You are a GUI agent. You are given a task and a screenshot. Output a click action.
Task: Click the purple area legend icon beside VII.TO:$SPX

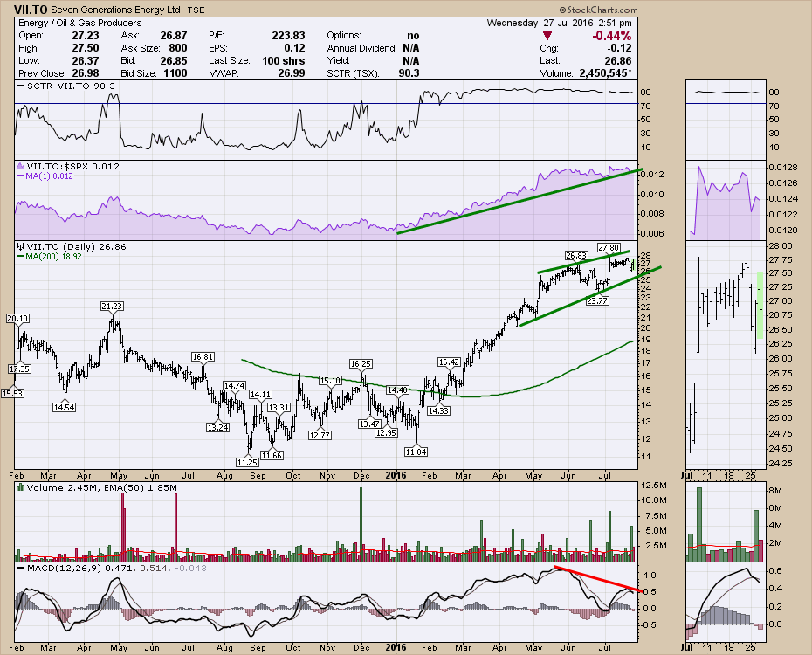tap(21, 166)
